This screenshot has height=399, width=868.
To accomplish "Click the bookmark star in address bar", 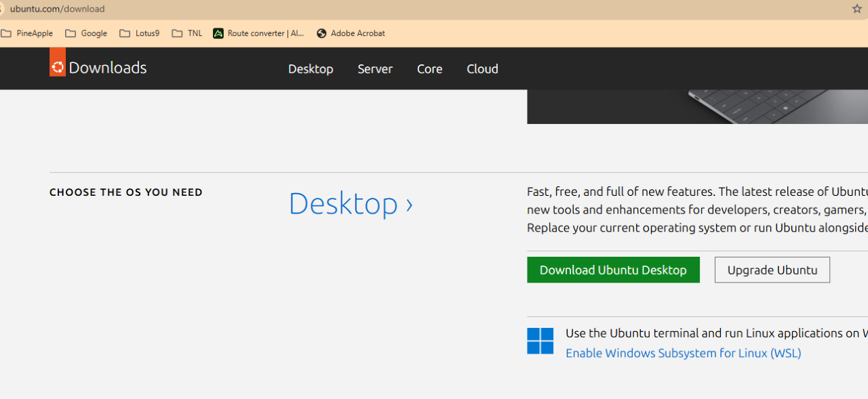I will [x=856, y=9].
